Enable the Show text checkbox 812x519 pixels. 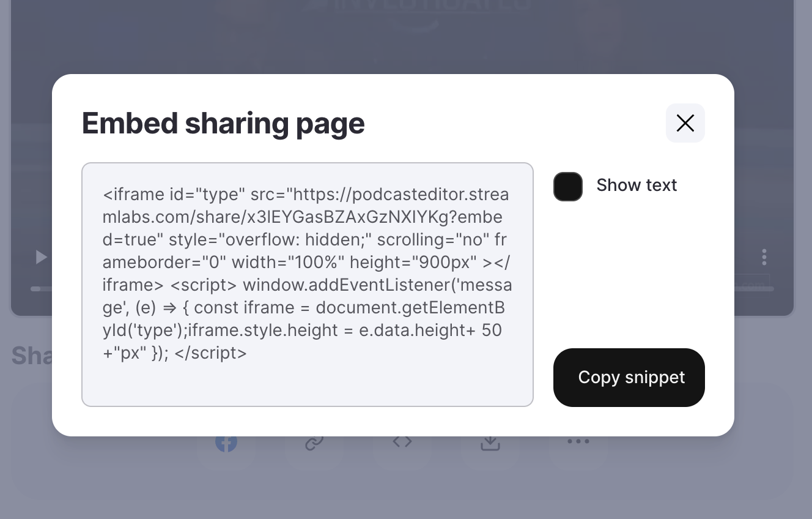(x=567, y=186)
